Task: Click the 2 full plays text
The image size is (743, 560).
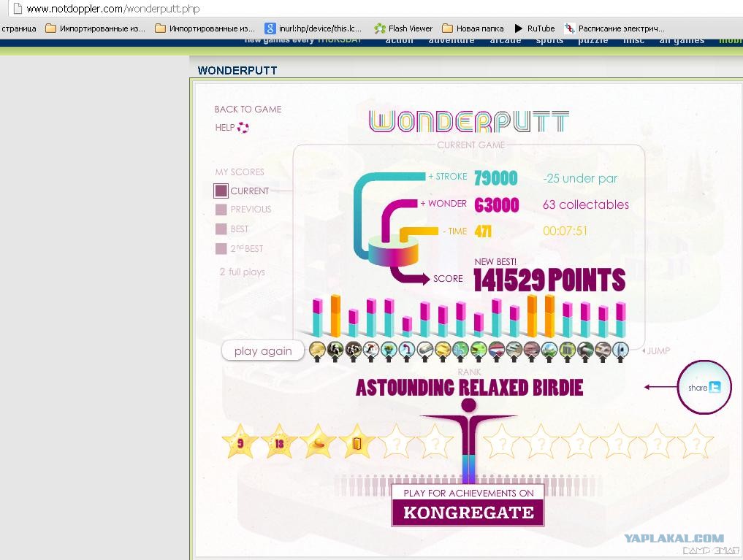Action: click(242, 272)
